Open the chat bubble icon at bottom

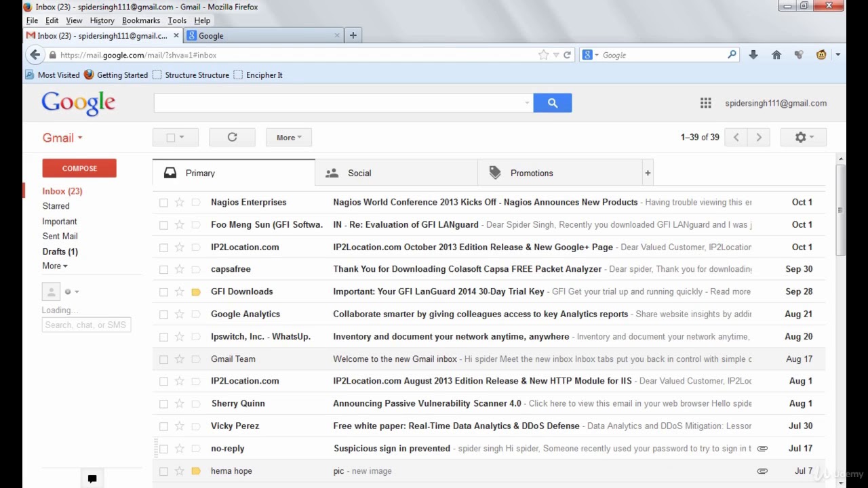[x=92, y=479]
